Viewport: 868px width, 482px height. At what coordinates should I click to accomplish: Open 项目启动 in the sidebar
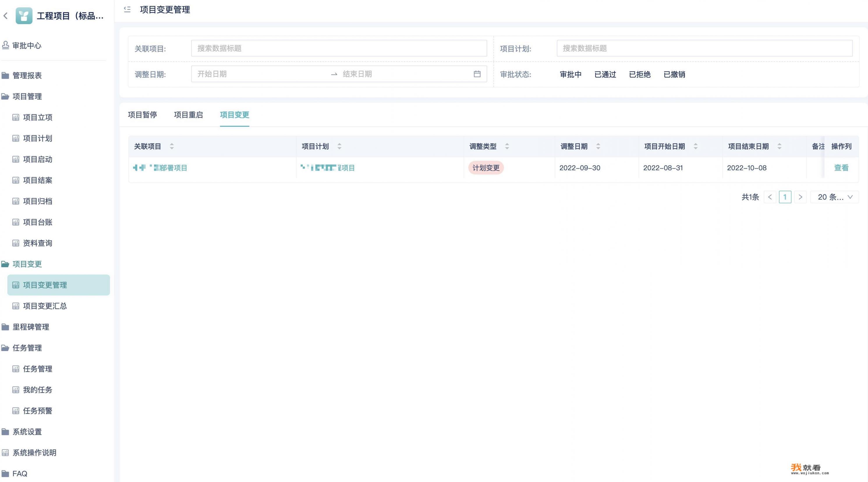pos(32,159)
